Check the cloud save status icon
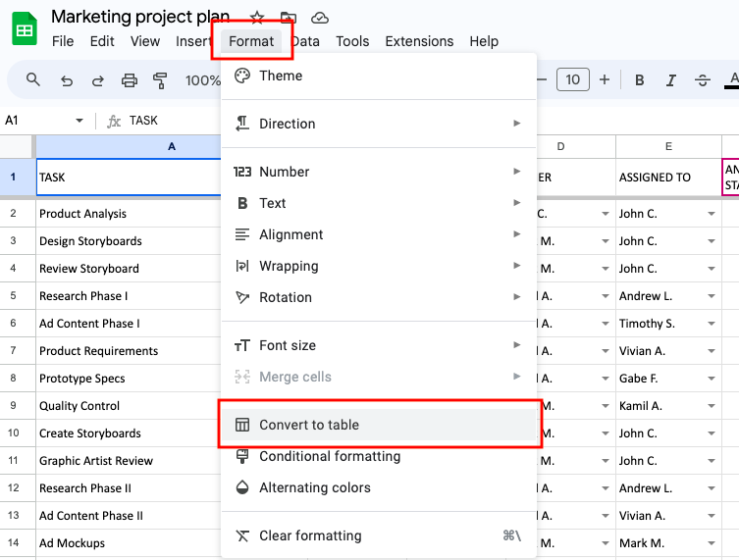The height and width of the screenshot is (560, 739). [319, 18]
